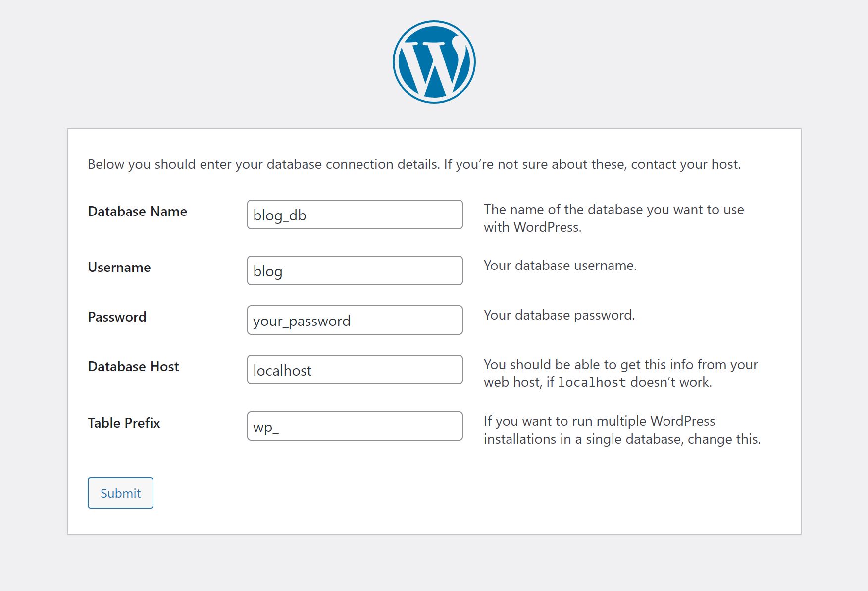
Task: Click the 'Your database username.' hint
Action: tap(560, 266)
